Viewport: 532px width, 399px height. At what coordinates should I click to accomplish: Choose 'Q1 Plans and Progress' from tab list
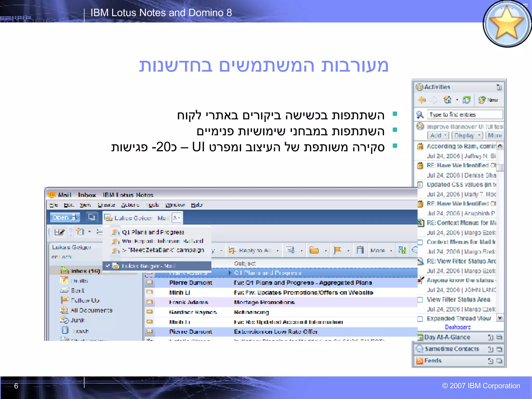point(153,232)
